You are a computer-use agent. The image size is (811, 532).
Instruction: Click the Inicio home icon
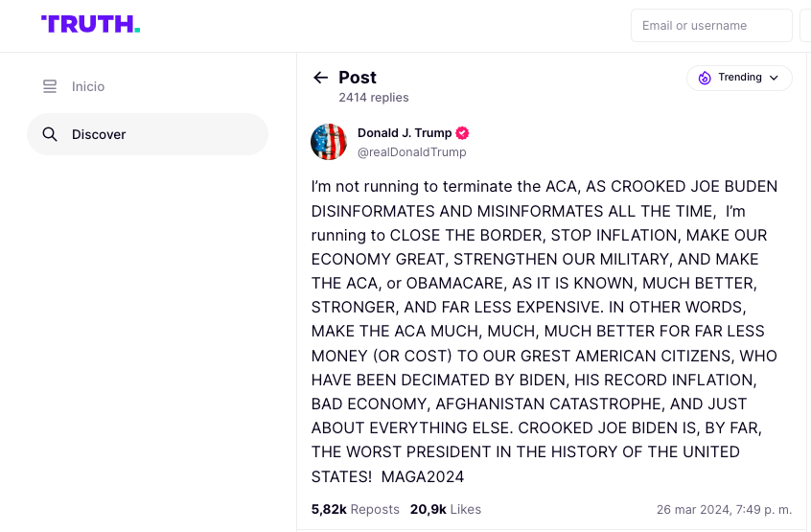click(50, 87)
